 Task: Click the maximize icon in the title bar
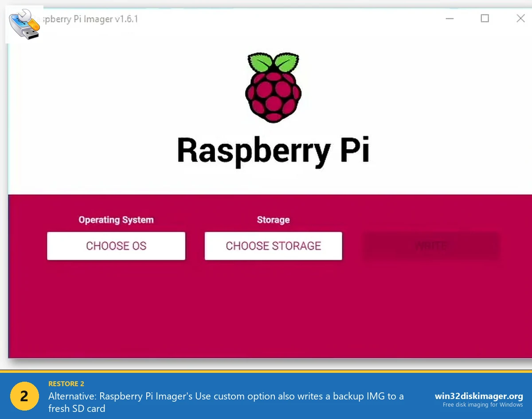pos(485,19)
